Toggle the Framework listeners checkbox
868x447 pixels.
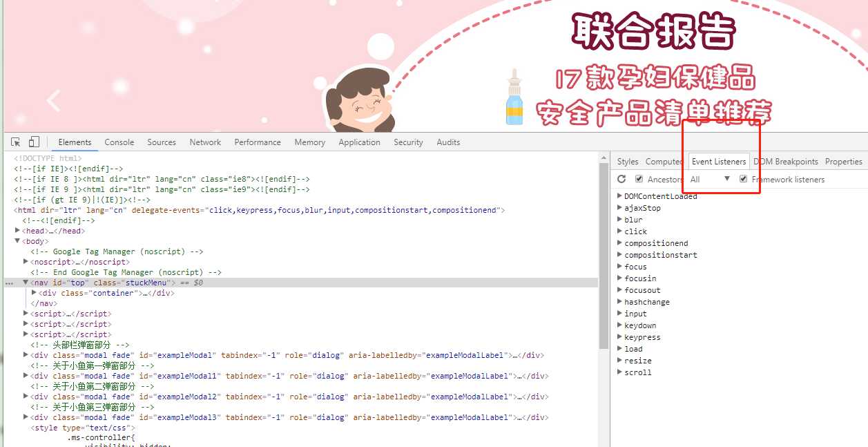coord(743,179)
